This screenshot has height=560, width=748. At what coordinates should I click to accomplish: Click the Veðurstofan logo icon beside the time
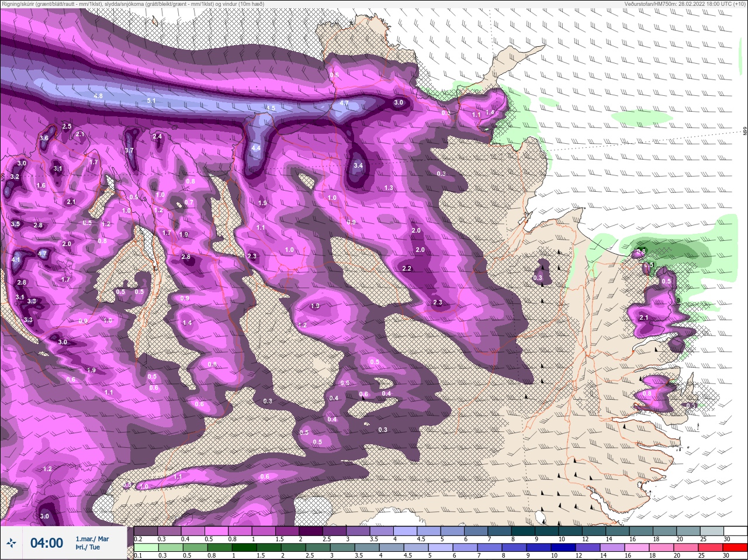[11, 543]
